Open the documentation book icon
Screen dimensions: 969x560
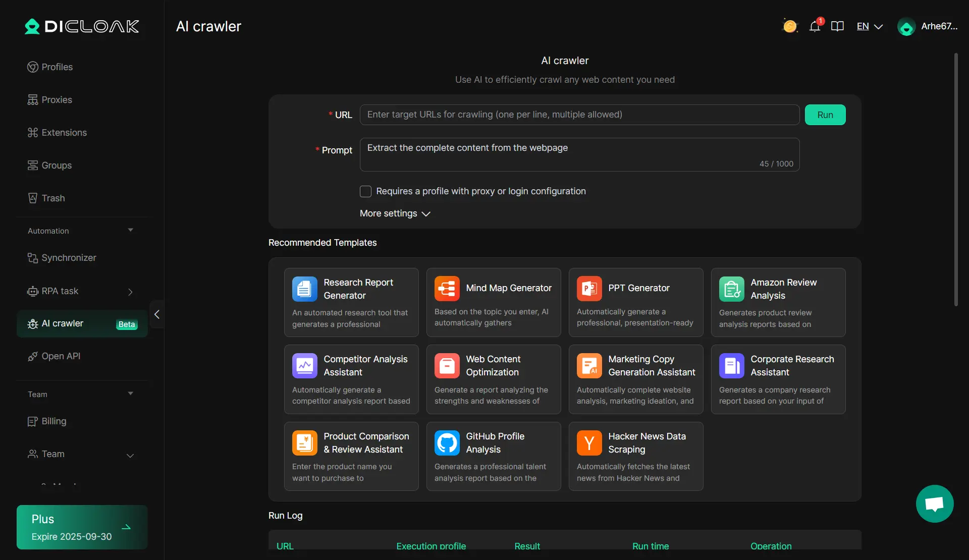(x=837, y=26)
